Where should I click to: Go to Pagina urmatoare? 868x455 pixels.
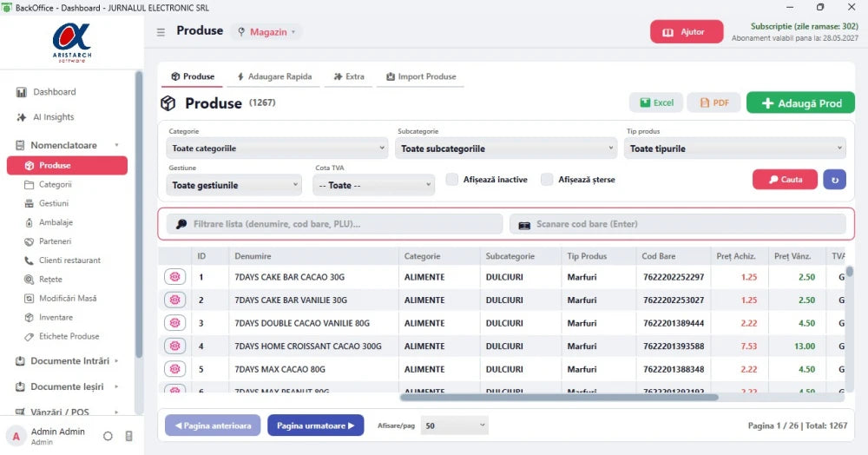[316, 425]
